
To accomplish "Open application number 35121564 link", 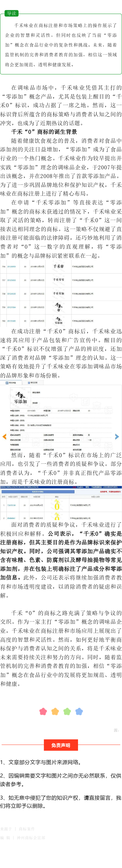I will point(11,307).
